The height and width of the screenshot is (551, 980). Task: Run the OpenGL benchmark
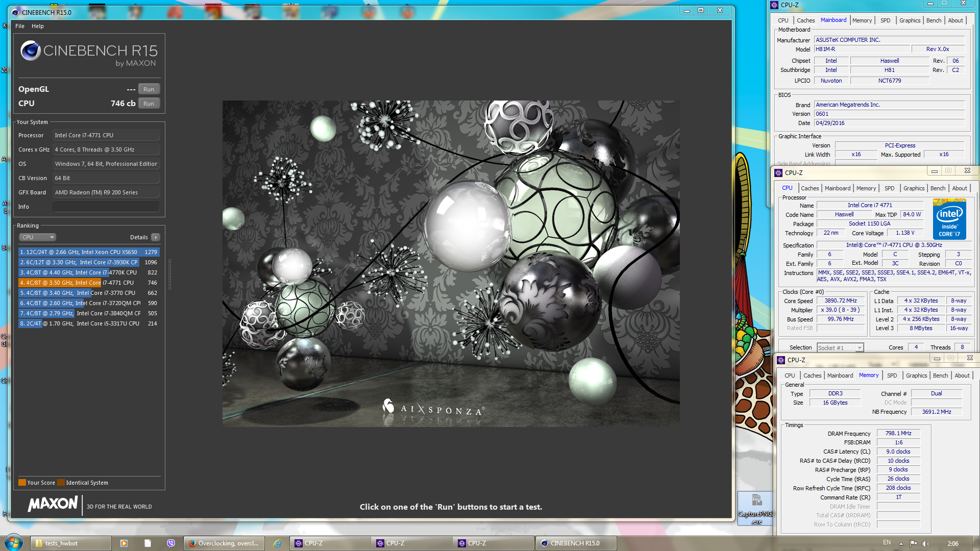coord(149,89)
